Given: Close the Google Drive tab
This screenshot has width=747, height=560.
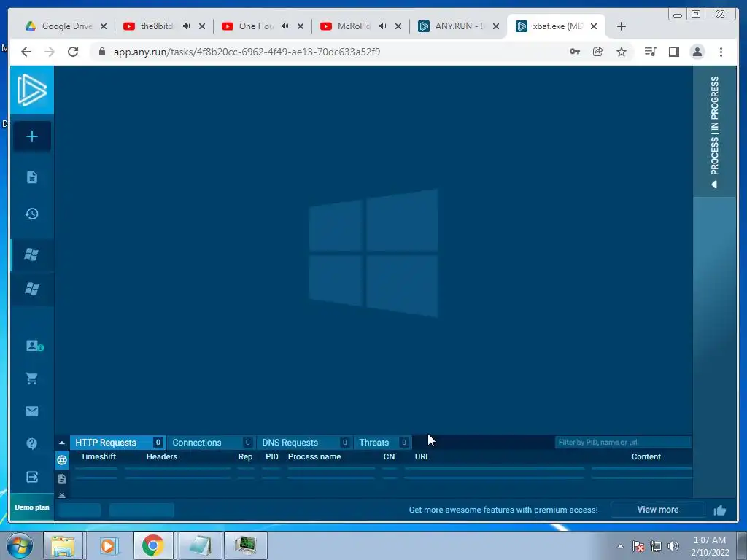Looking at the screenshot, I should pyautogui.click(x=104, y=26).
